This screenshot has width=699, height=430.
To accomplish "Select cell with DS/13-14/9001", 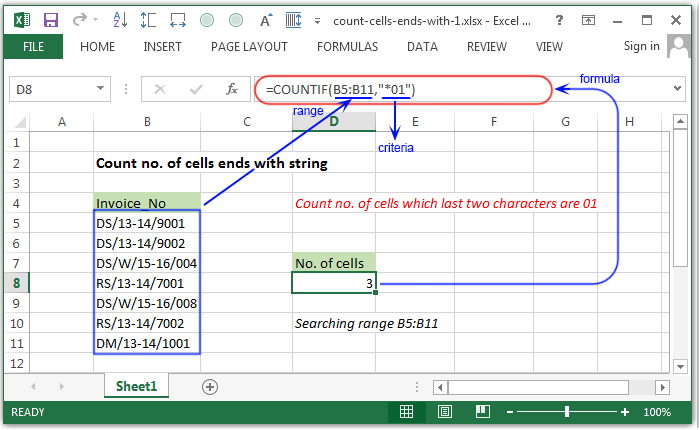I will tap(147, 223).
